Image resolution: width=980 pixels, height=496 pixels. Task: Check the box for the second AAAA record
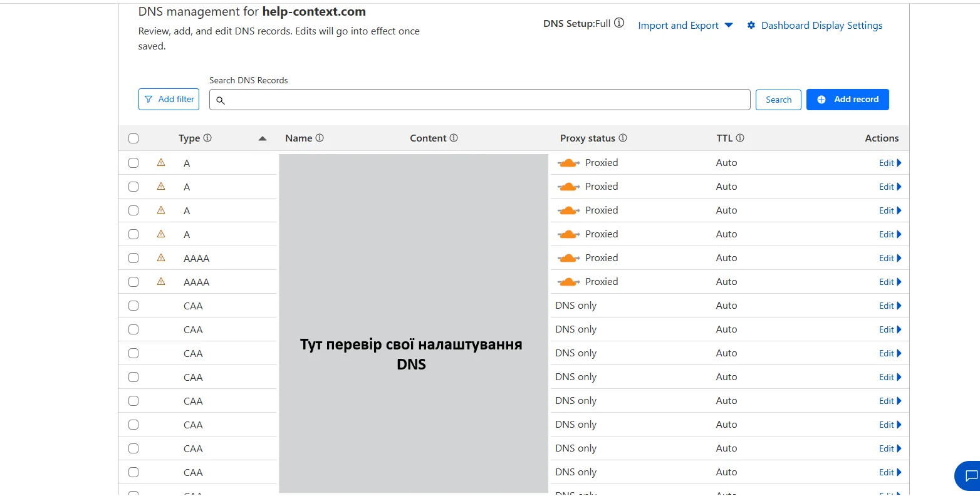pyautogui.click(x=133, y=282)
